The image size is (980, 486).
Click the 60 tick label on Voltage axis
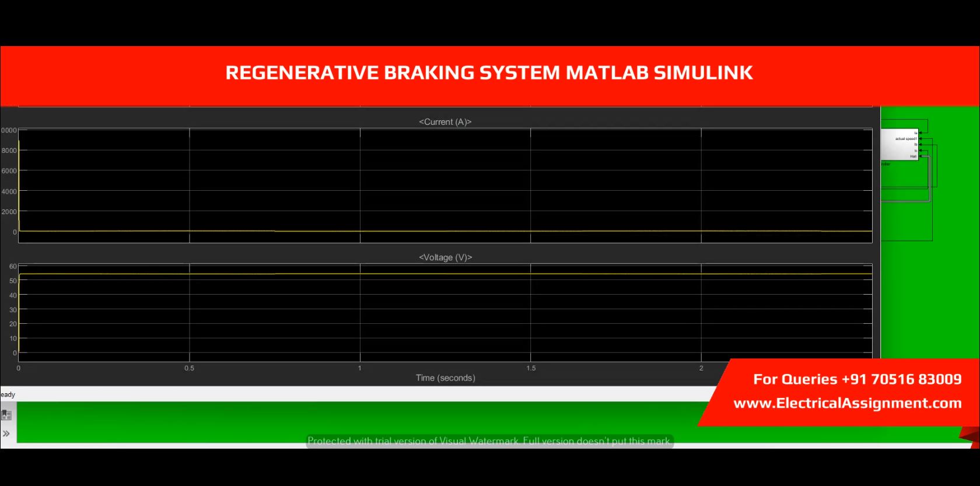pos(13,266)
